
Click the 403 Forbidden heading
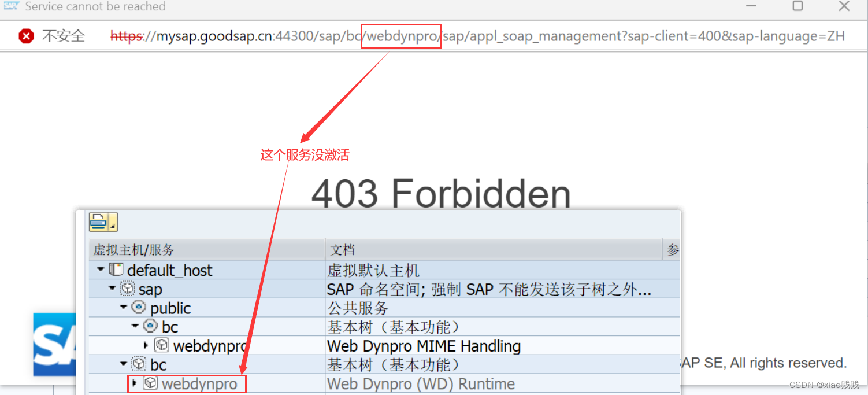[x=441, y=193]
